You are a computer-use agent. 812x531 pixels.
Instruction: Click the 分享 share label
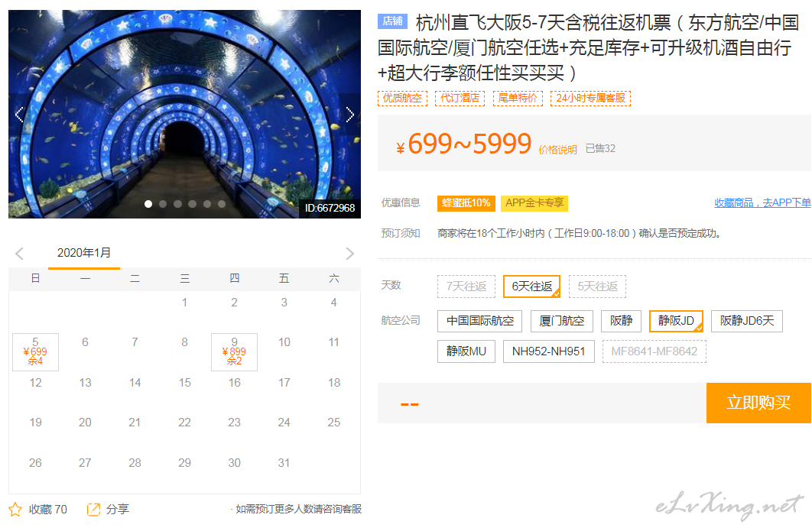(x=118, y=510)
